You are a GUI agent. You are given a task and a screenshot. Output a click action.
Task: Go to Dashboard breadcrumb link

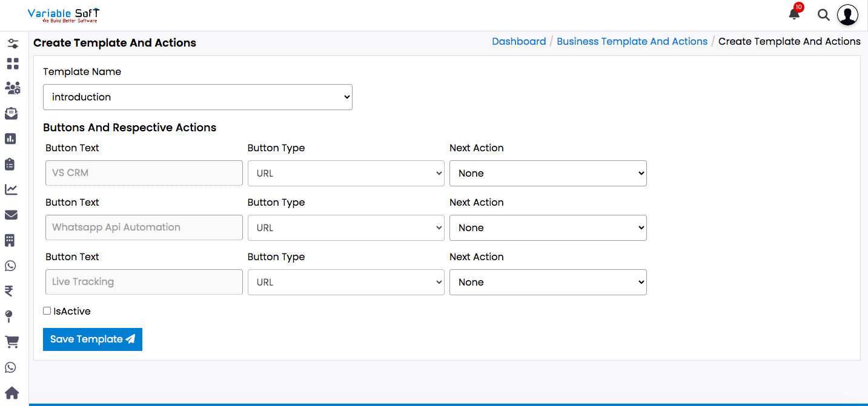click(518, 41)
